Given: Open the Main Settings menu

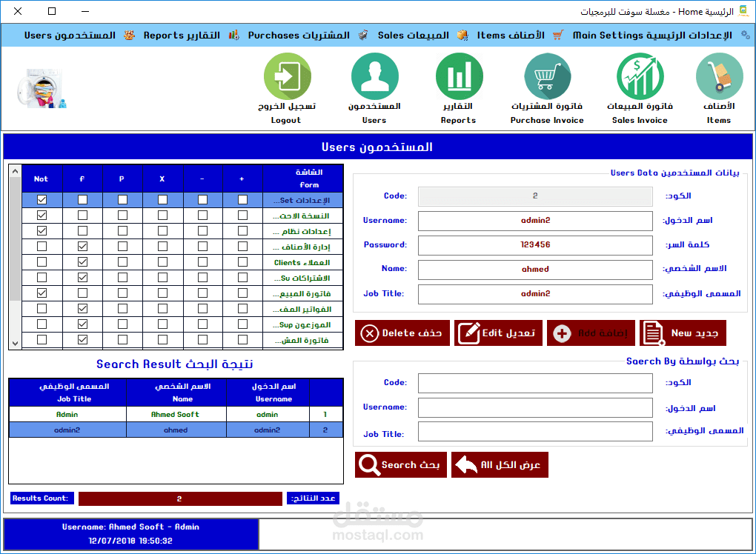Looking at the screenshot, I should [652, 35].
